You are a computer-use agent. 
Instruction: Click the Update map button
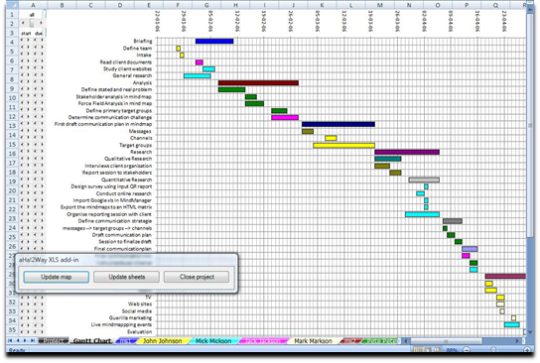[56, 277]
